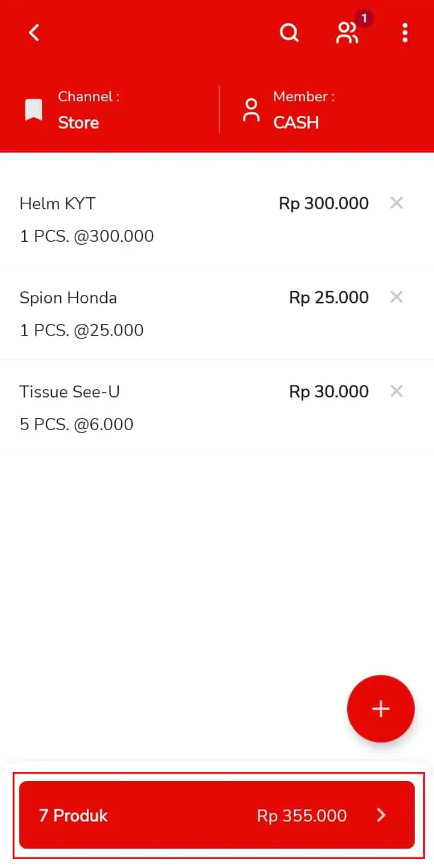Open the search magnifier icon

tap(289, 33)
